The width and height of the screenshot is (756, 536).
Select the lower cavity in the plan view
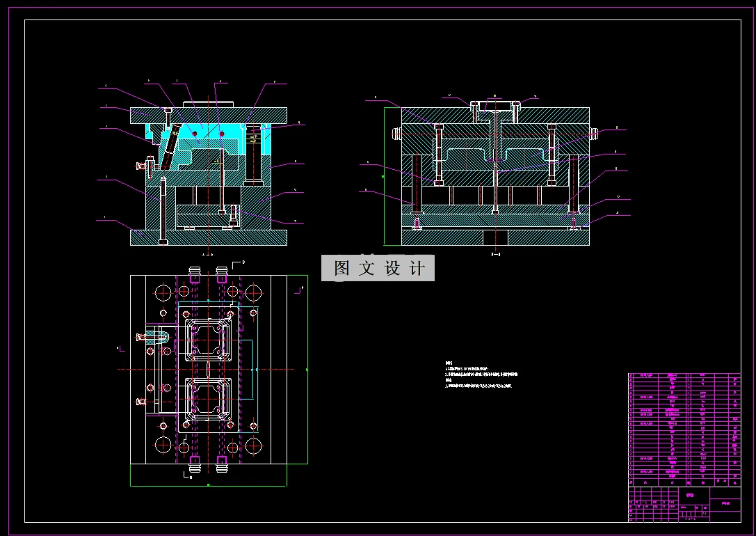(208, 400)
